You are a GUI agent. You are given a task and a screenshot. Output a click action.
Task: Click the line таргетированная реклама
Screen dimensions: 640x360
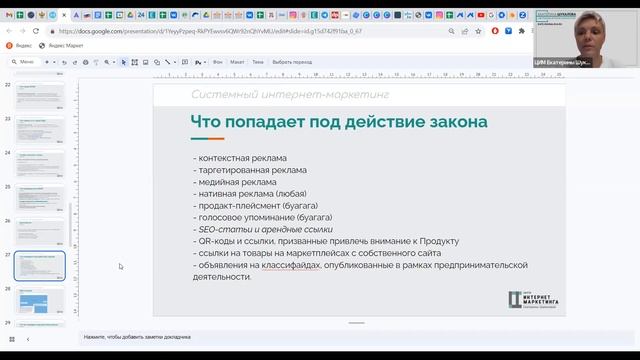(250, 170)
